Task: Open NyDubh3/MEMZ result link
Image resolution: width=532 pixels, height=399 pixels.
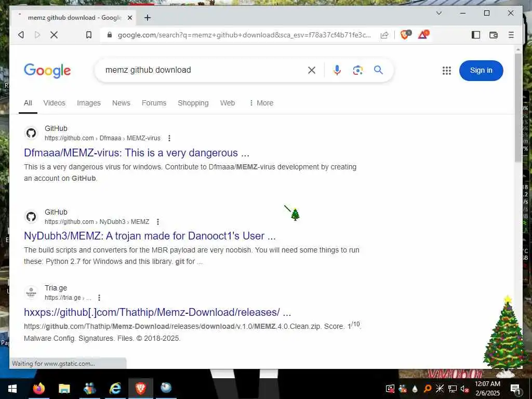Action: click(x=150, y=236)
